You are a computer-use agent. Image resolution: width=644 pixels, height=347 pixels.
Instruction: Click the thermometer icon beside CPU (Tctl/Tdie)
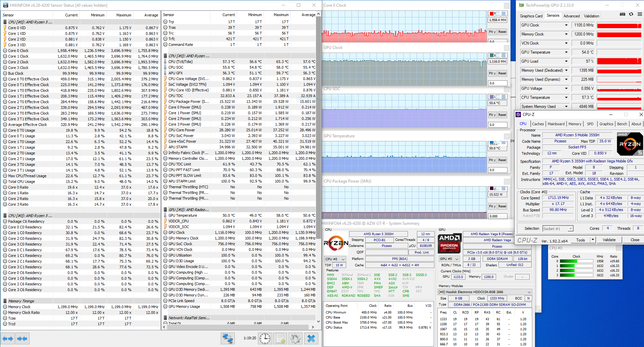165,62
